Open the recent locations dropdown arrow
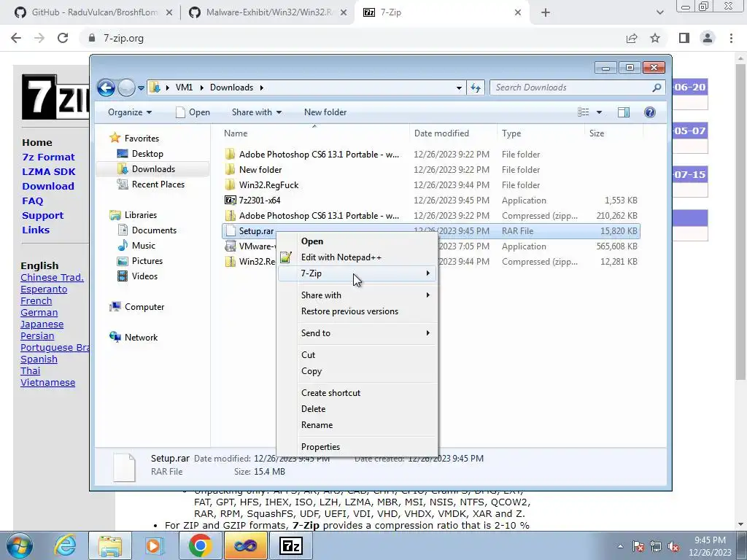Screen dimensions: 747x560 pyautogui.click(x=141, y=88)
